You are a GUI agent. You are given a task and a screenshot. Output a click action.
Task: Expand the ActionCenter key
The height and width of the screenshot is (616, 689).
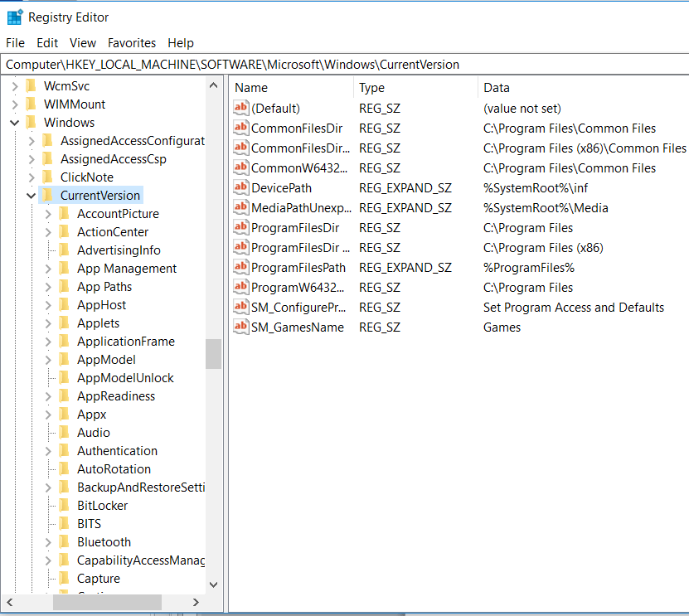(48, 232)
